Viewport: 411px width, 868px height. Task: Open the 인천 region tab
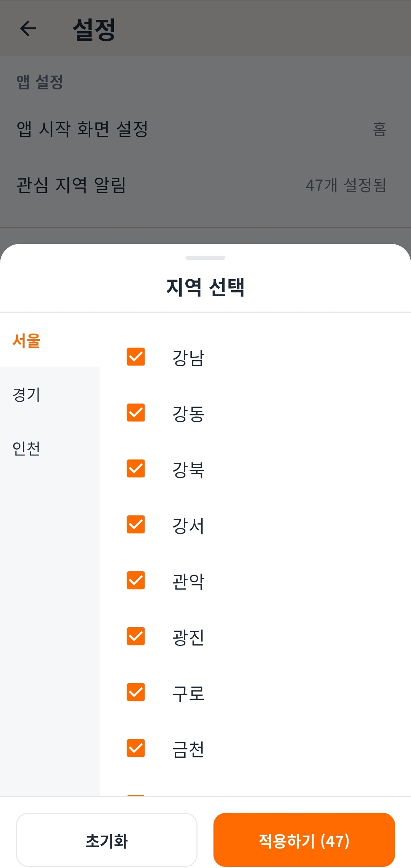point(27,448)
